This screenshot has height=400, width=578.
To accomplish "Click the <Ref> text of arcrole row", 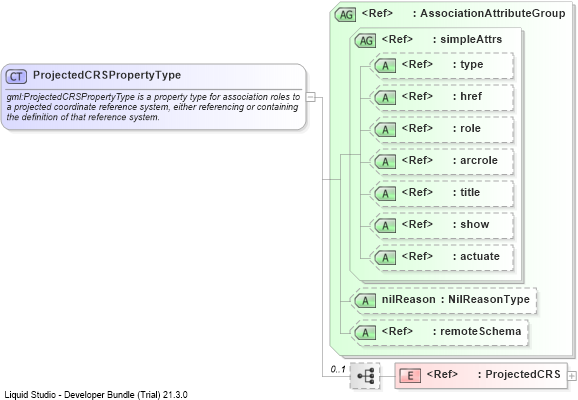I will [417, 161].
